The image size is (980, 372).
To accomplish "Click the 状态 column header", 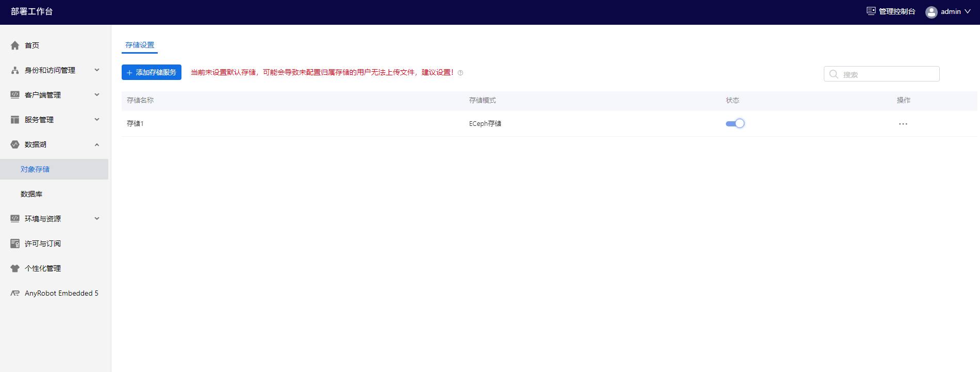I will tap(733, 100).
